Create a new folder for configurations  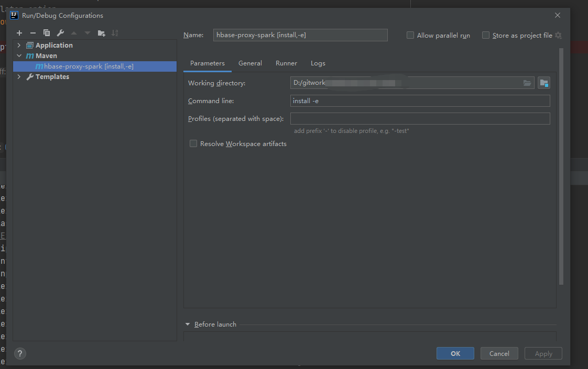[101, 32]
